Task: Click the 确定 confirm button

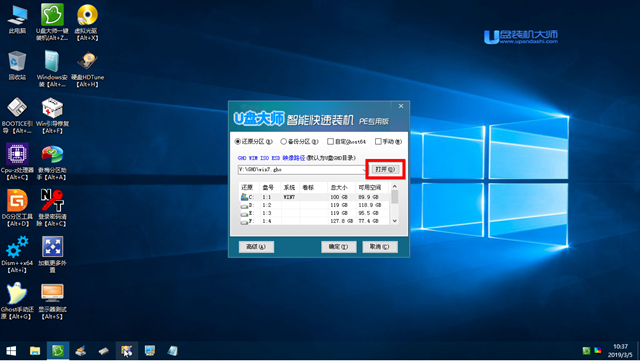Action: click(338, 247)
